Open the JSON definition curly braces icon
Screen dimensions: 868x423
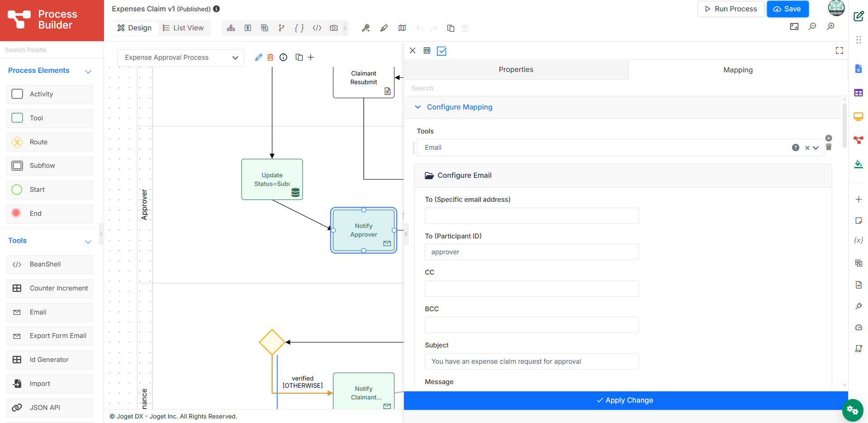299,28
